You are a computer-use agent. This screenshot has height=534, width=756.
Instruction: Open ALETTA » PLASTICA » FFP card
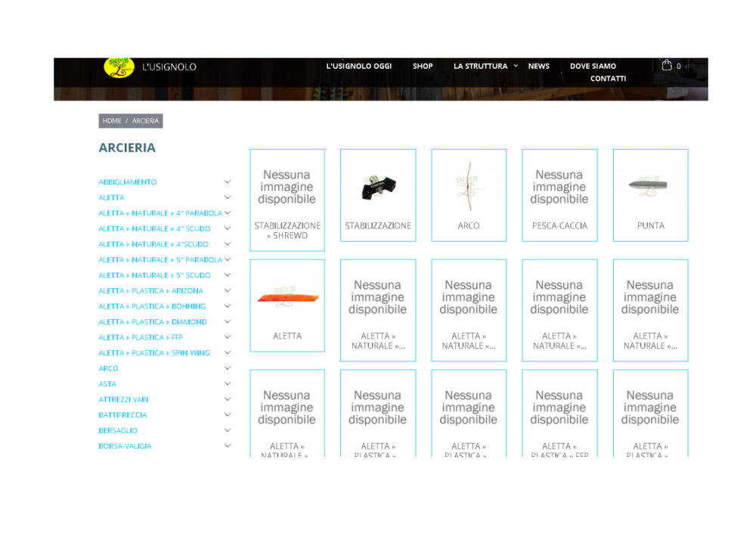tap(559, 414)
